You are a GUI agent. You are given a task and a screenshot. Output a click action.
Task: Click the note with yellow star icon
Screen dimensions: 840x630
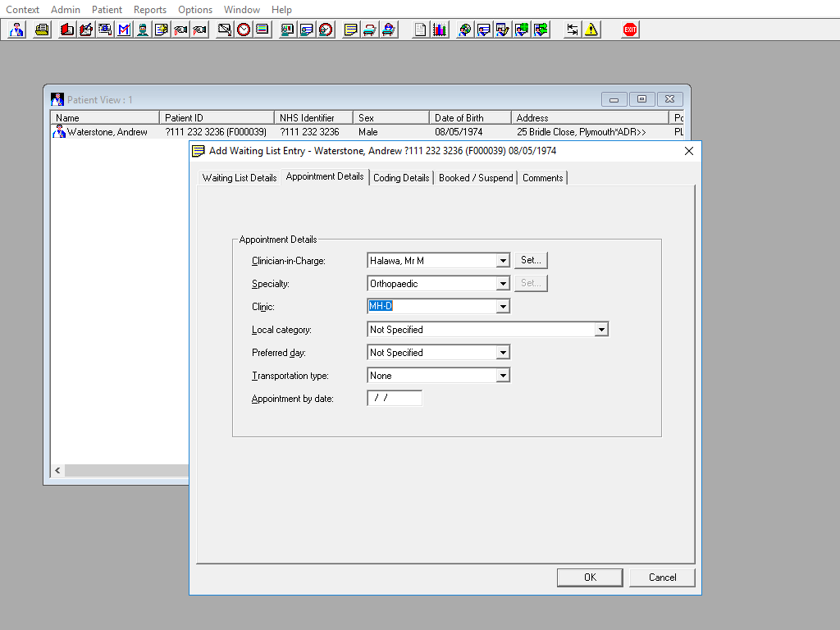click(x=162, y=30)
